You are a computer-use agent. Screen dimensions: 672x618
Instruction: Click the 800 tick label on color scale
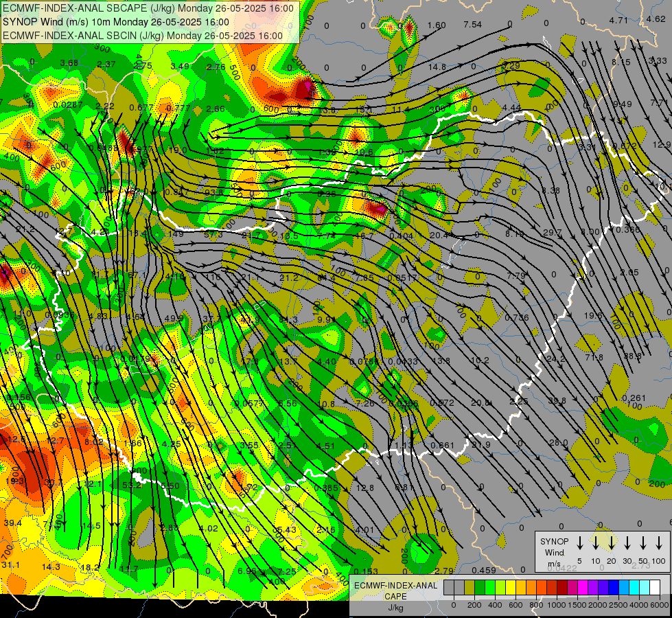536,605
